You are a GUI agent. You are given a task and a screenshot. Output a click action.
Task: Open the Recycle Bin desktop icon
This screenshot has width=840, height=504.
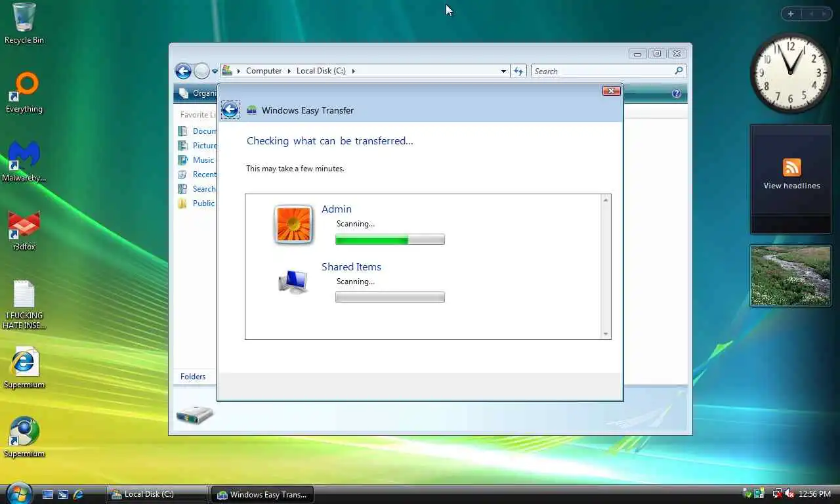pos(24,23)
